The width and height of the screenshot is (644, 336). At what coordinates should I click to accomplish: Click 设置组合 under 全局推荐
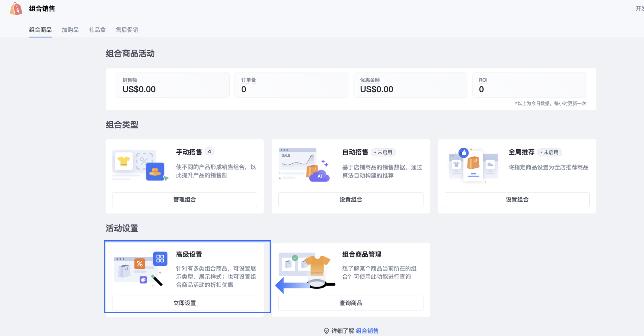click(517, 199)
